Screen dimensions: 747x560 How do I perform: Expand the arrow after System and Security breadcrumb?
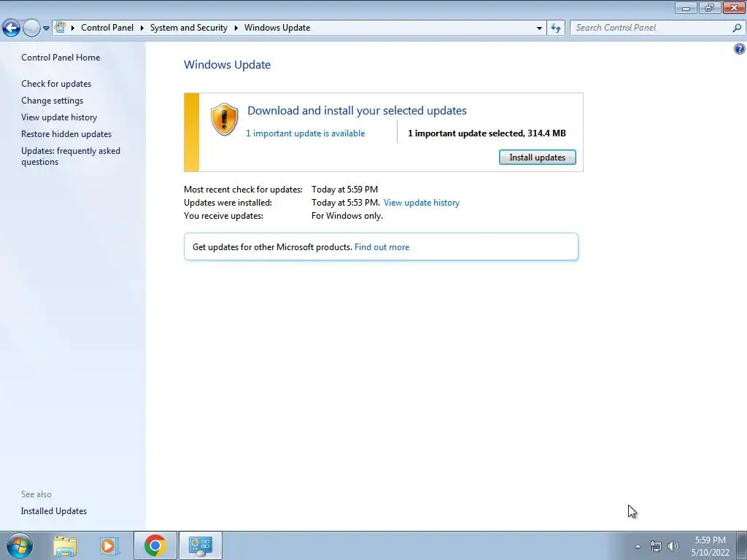point(236,28)
